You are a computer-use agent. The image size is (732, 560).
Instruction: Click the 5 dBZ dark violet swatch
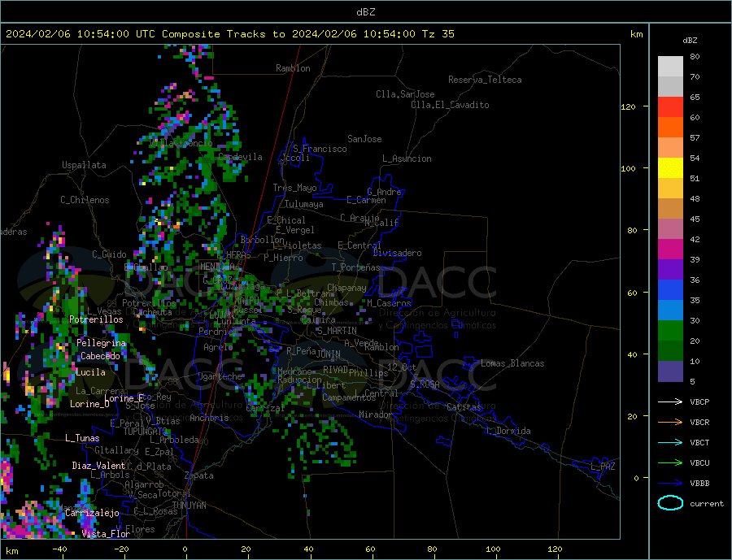(670, 371)
